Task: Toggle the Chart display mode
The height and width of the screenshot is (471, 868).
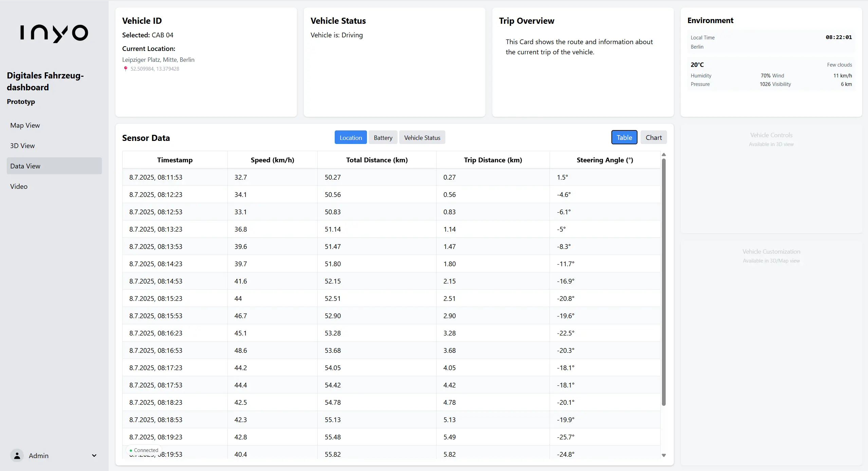Action: pos(654,138)
